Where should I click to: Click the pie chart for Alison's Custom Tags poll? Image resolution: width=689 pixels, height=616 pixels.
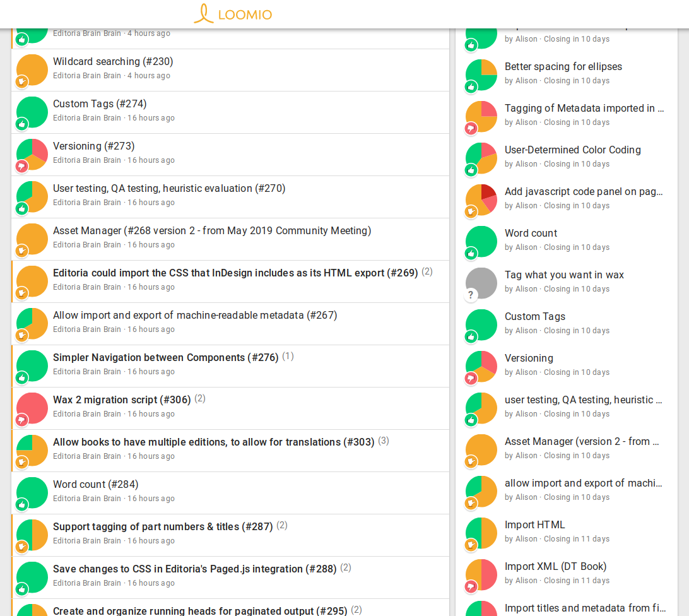[481, 325]
